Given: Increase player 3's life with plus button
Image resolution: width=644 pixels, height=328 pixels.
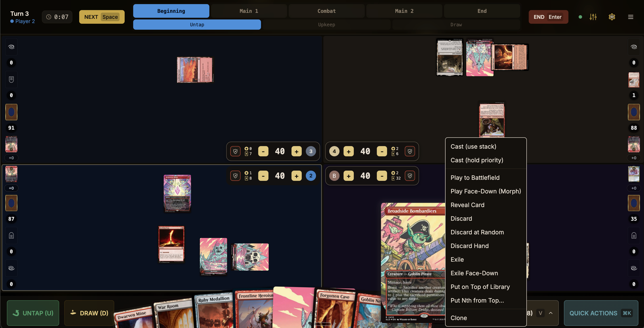Looking at the screenshot, I should [297, 151].
